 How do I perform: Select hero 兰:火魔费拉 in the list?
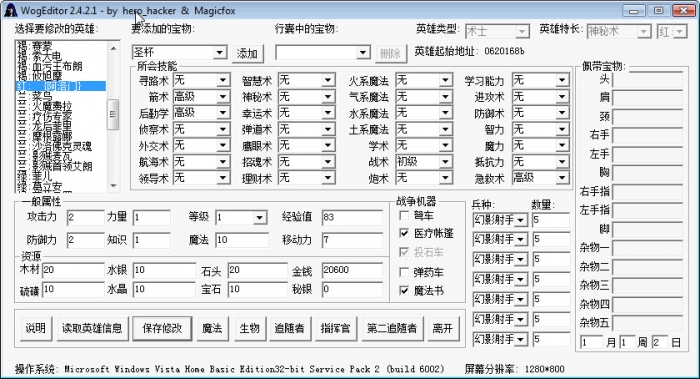61,106
